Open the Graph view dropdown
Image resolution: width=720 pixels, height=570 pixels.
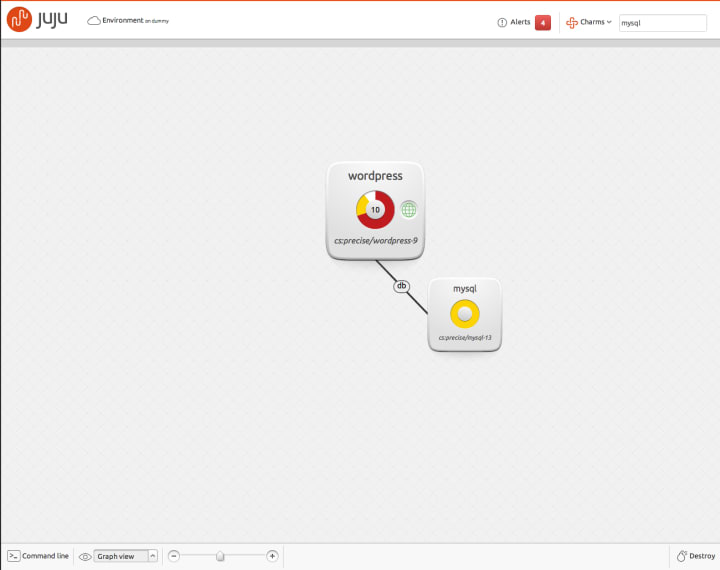click(x=125, y=556)
